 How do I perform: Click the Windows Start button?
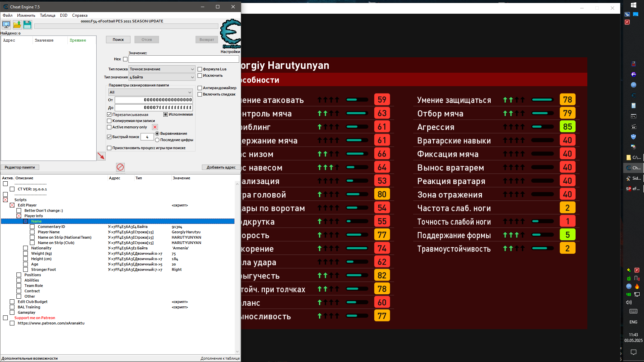pos(633,5)
